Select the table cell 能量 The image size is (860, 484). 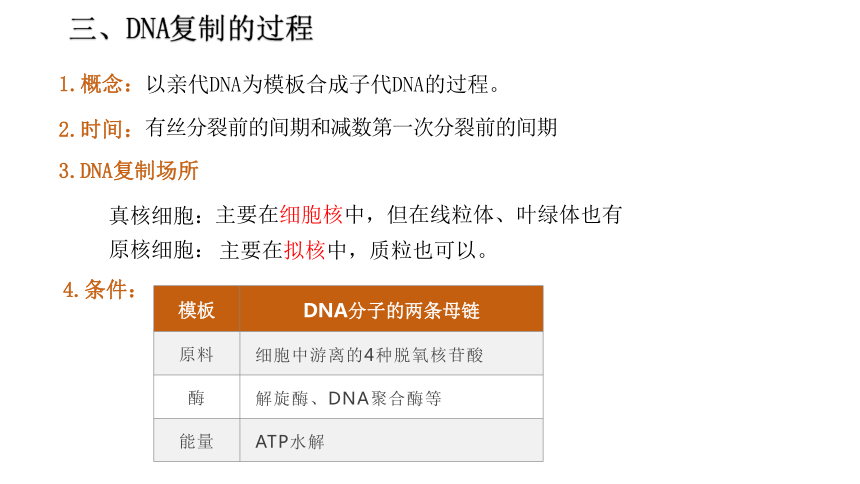196,440
